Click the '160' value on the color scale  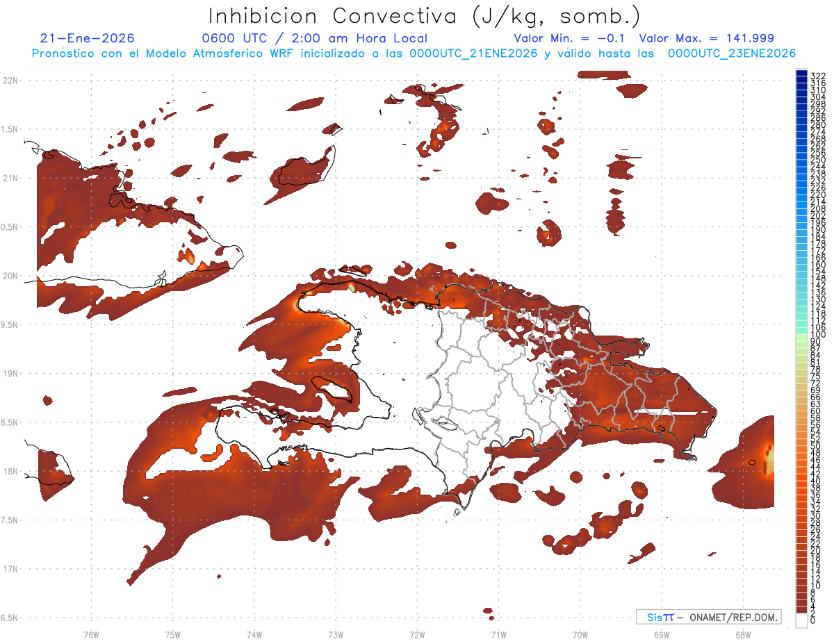click(818, 265)
